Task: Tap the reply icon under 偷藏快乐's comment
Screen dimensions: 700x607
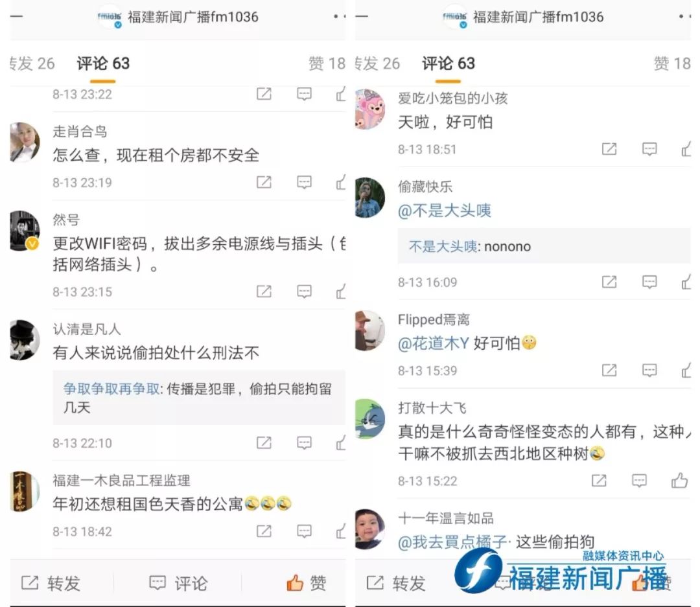Action: pos(649,282)
